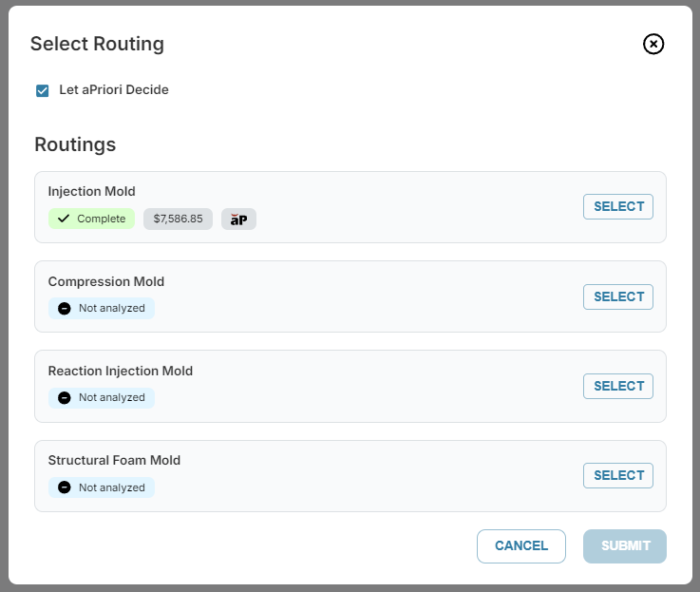
Task: Submit the routing selection
Action: pyautogui.click(x=625, y=546)
